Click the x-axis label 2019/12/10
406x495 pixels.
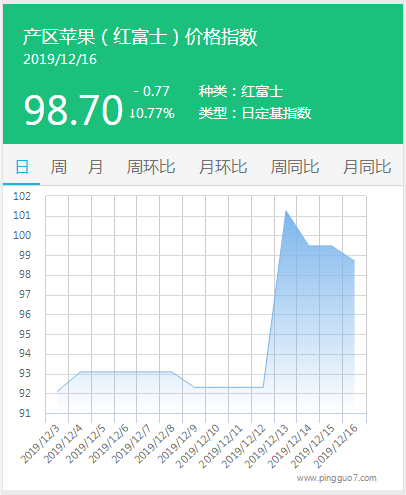coord(197,446)
